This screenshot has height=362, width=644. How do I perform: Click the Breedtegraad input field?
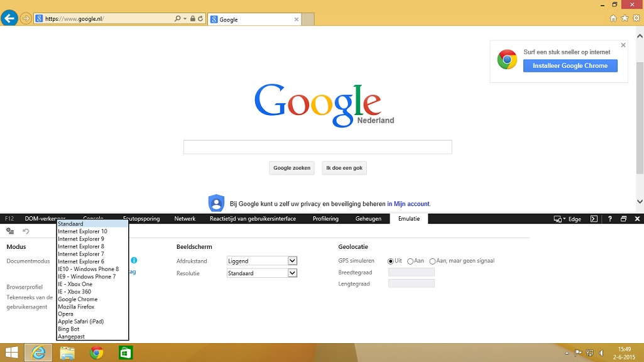[x=411, y=272]
